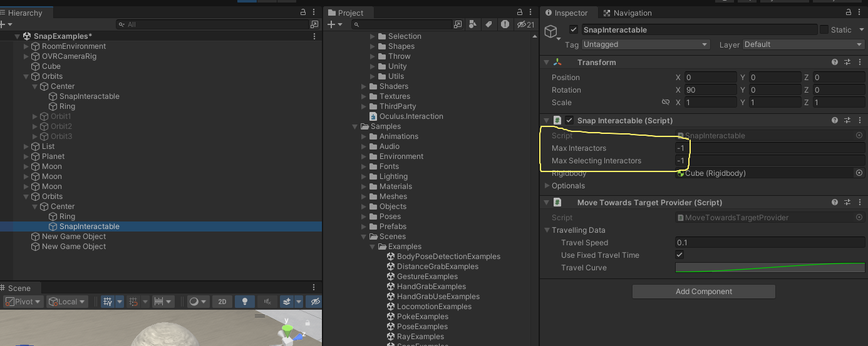Toggle Use Fixed Travel Time checkbox

coord(679,255)
